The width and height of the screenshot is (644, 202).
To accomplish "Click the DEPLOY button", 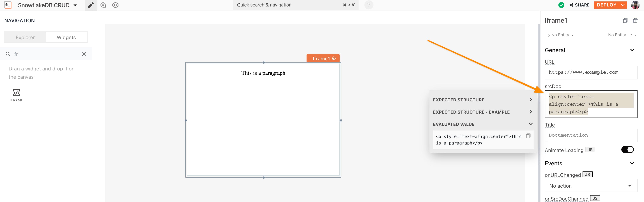I will 606,5.
